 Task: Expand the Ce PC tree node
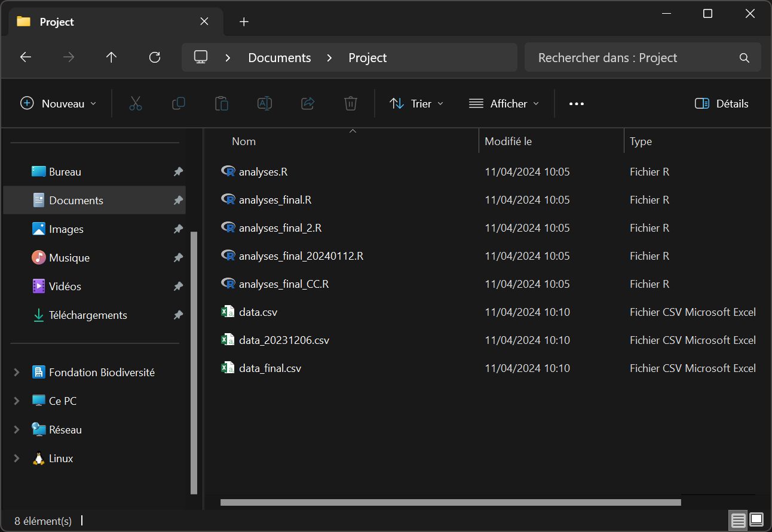tap(17, 401)
